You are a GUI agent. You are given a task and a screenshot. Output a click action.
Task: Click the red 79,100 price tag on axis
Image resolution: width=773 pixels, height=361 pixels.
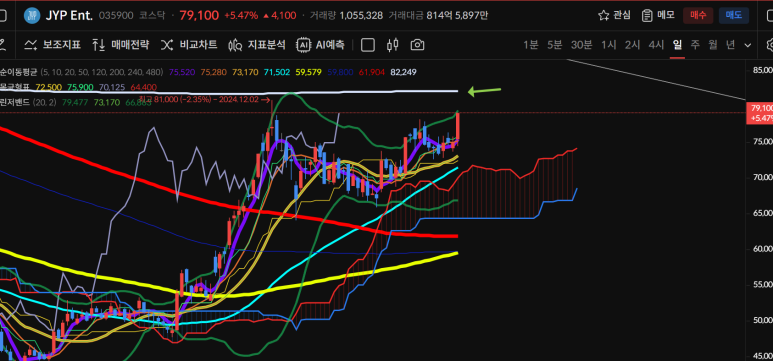[x=761, y=112]
